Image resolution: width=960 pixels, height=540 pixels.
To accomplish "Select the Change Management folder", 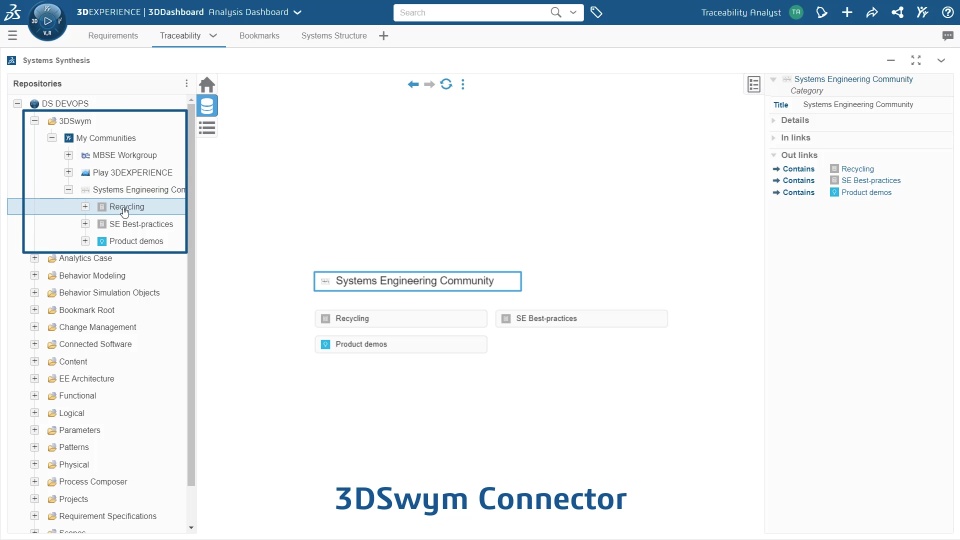I will (x=97, y=327).
